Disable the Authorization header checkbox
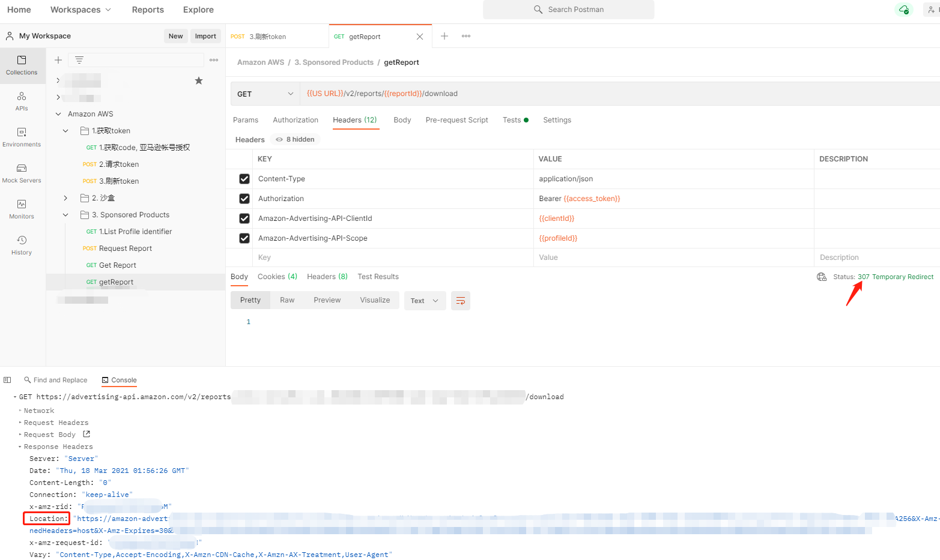This screenshot has width=940, height=560. click(x=244, y=198)
